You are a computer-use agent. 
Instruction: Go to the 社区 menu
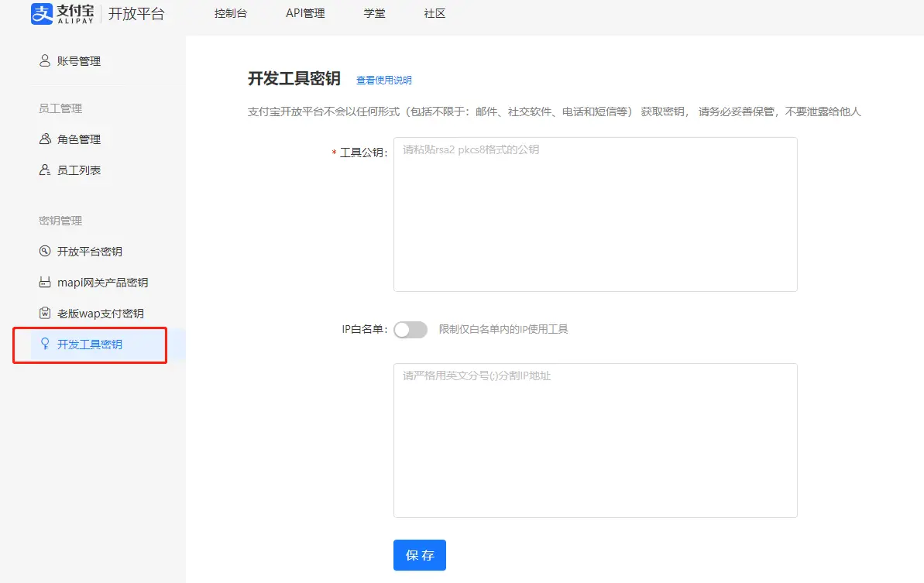[435, 13]
